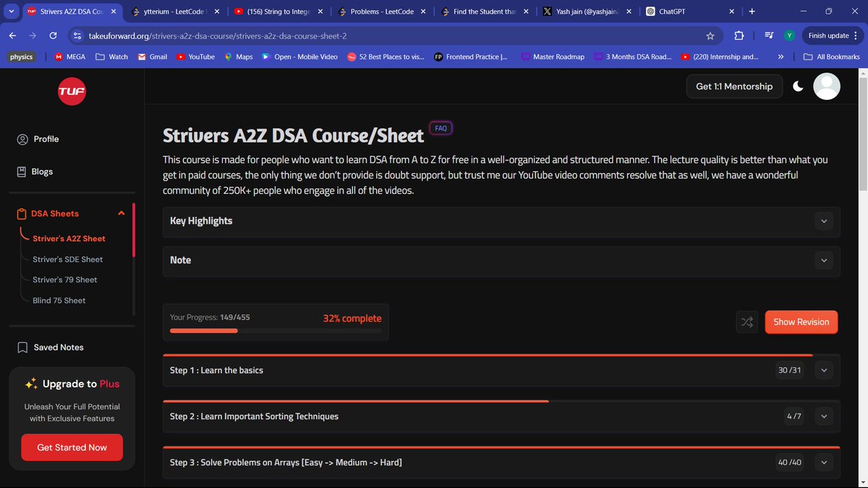Click the DSA Sheets clipboard icon
868x488 pixels.
click(21, 213)
